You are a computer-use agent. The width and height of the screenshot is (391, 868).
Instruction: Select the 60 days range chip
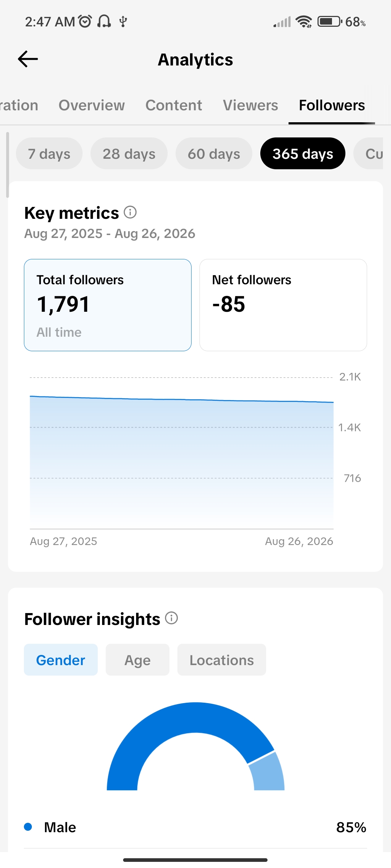[x=214, y=153]
